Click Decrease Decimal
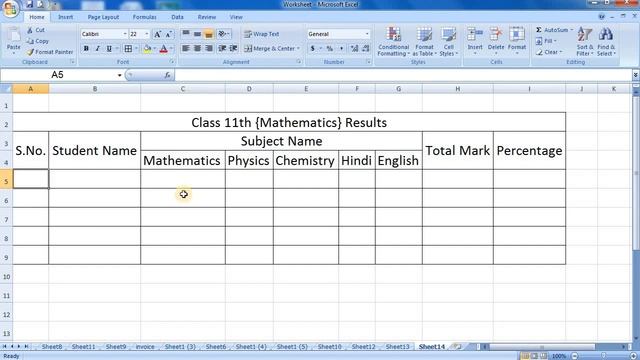640x360 pixels. tap(366, 49)
